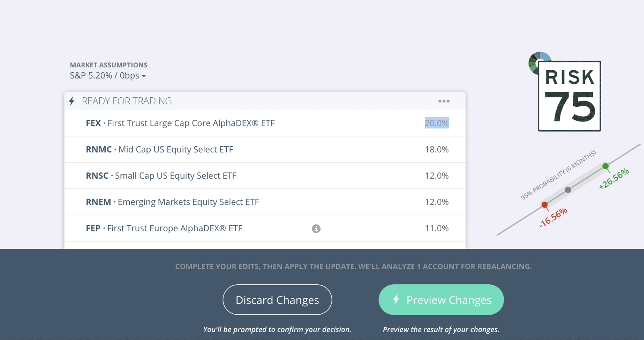Viewport: 644px width, 340px height.
Task: Click the lightning bolt Ready for Trading icon
Action: point(72,101)
